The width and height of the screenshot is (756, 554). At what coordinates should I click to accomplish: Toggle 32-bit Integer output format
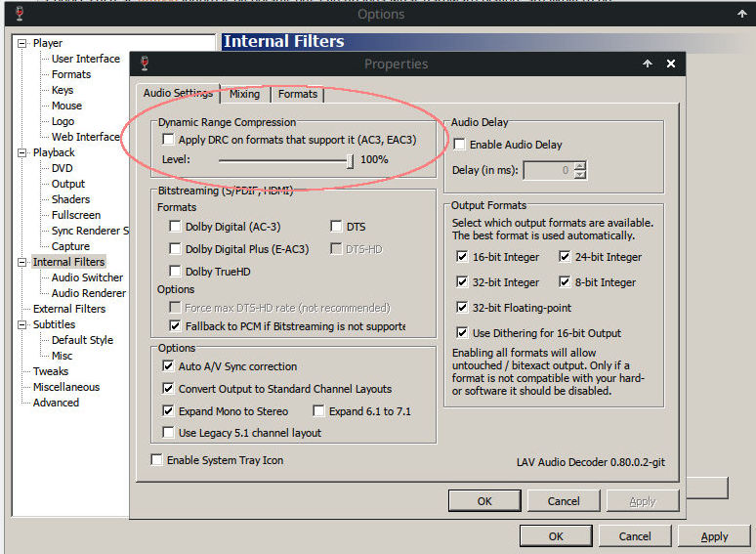[x=462, y=282]
